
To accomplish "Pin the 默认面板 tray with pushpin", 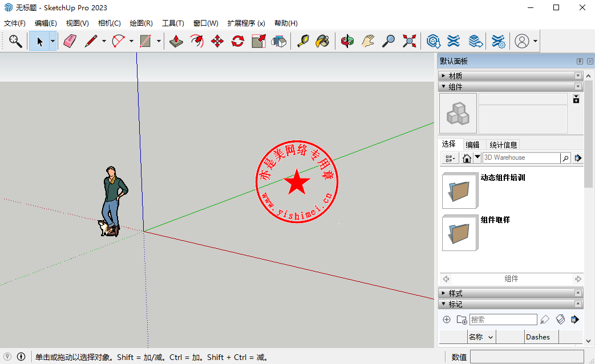I will coord(580,61).
